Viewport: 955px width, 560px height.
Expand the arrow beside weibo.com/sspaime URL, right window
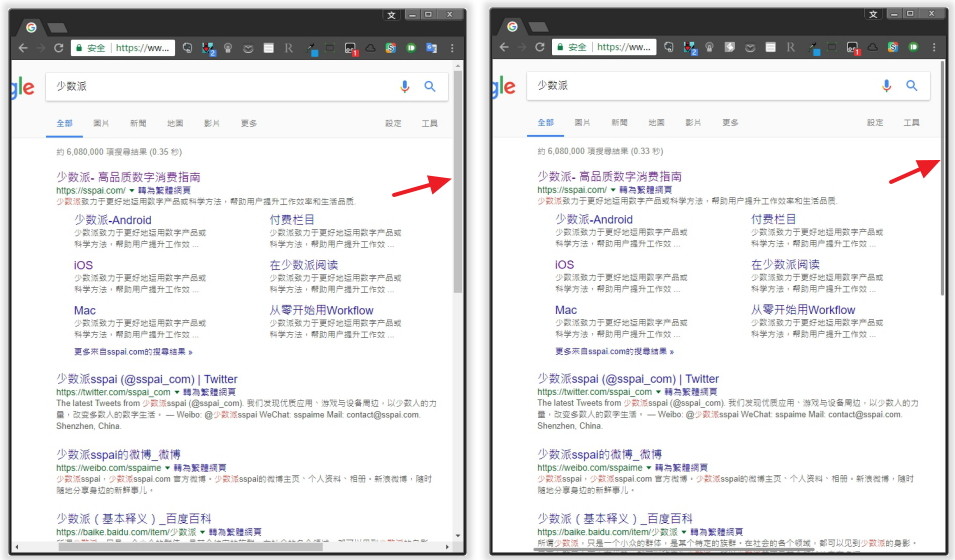649,467
